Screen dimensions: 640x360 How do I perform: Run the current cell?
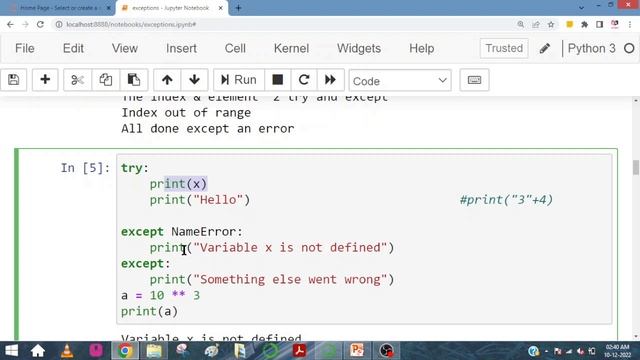239,80
